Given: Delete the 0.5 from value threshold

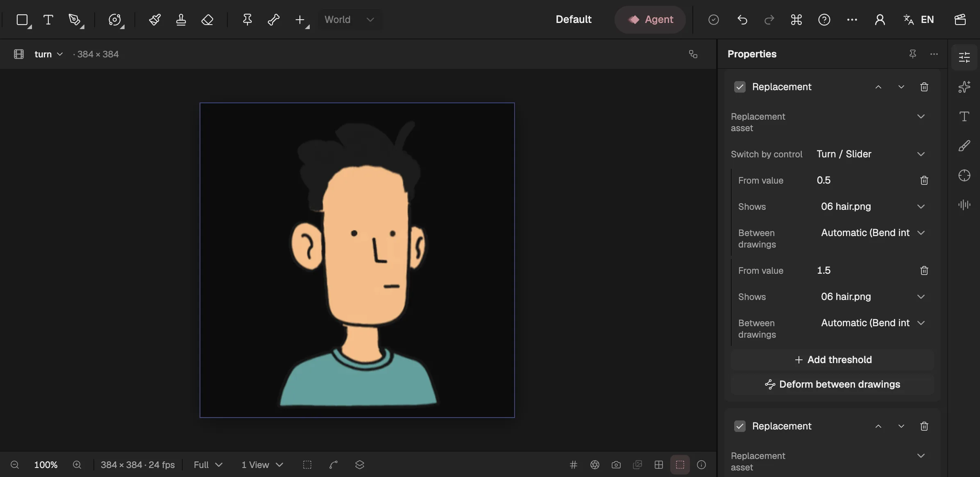Looking at the screenshot, I should pyautogui.click(x=924, y=180).
